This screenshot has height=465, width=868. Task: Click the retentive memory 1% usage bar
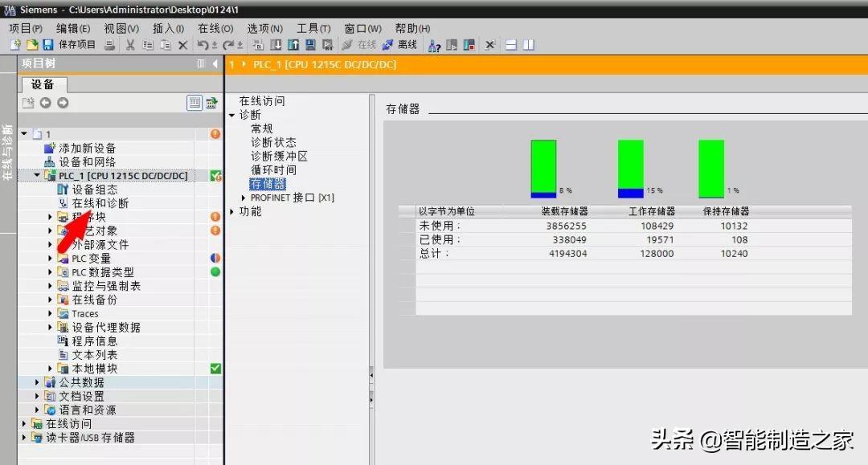click(x=711, y=169)
